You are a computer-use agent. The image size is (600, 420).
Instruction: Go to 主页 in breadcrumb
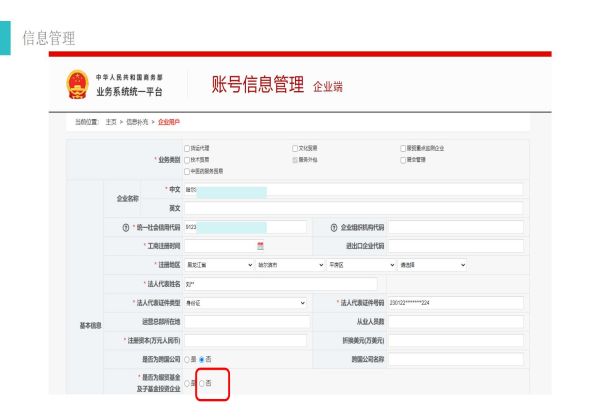coord(111,121)
